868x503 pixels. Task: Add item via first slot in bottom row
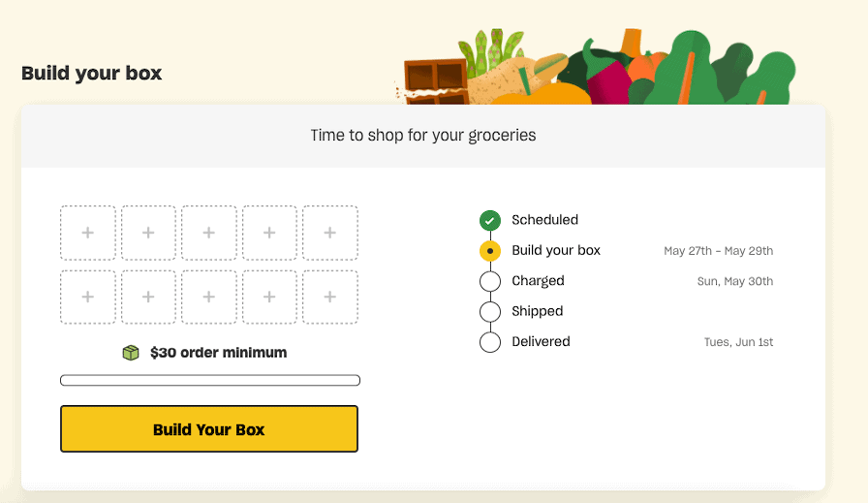(87, 297)
